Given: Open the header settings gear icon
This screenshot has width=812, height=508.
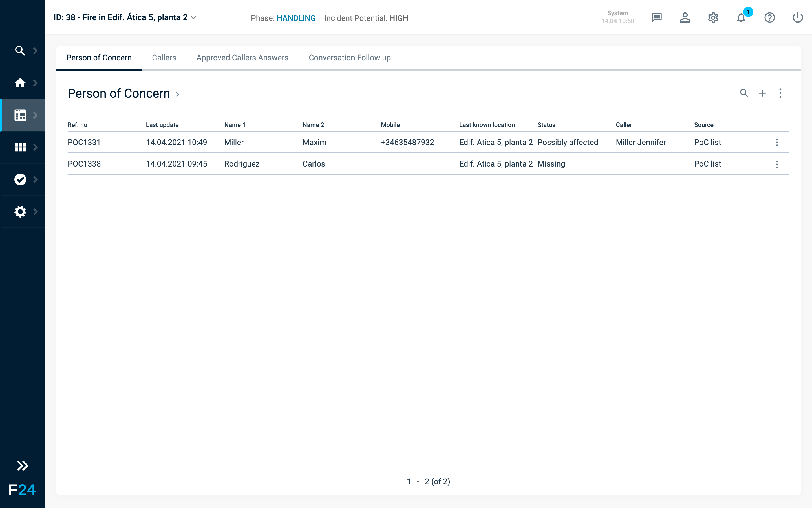Looking at the screenshot, I should tap(713, 17).
